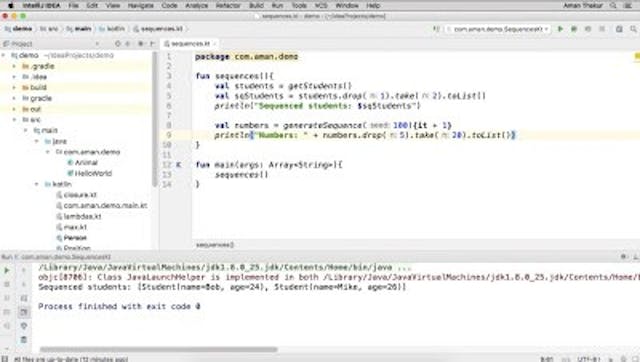Click the main breadcrumb in the navigation bar
The width and height of the screenshot is (640, 362).
pos(79,29)
